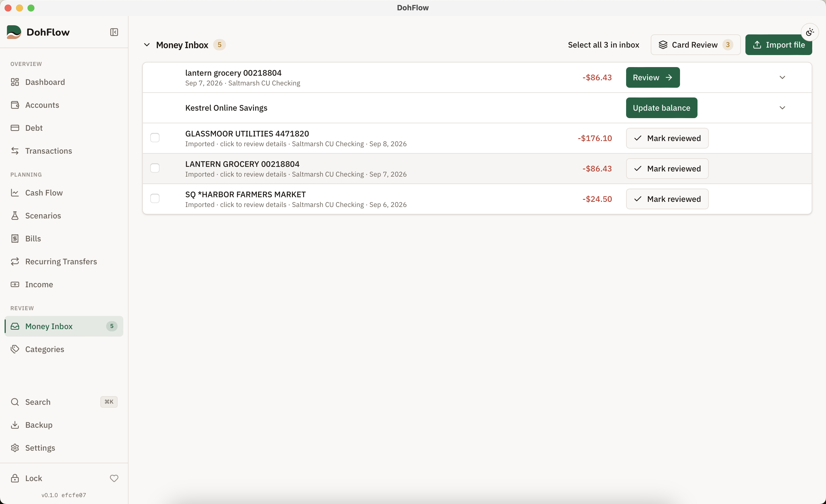
Task: Click the Categories tag icon
Action: tap(15, 349)
